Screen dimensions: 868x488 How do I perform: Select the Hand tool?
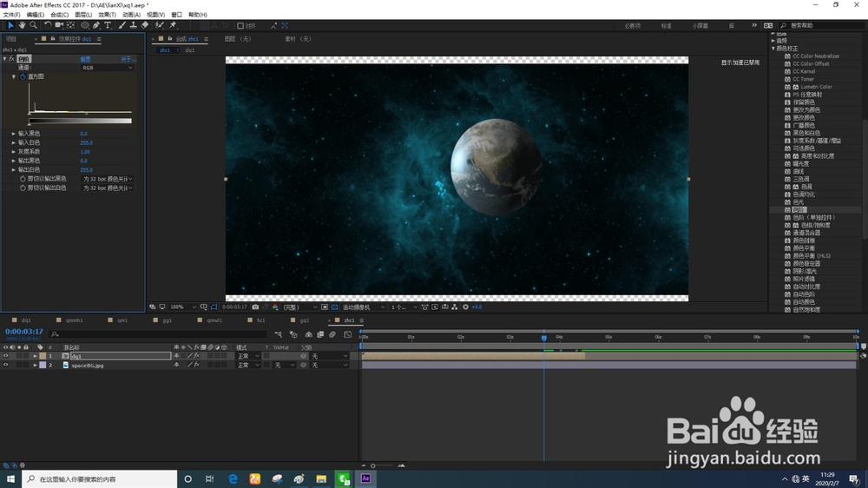click(x=22, y=25)
